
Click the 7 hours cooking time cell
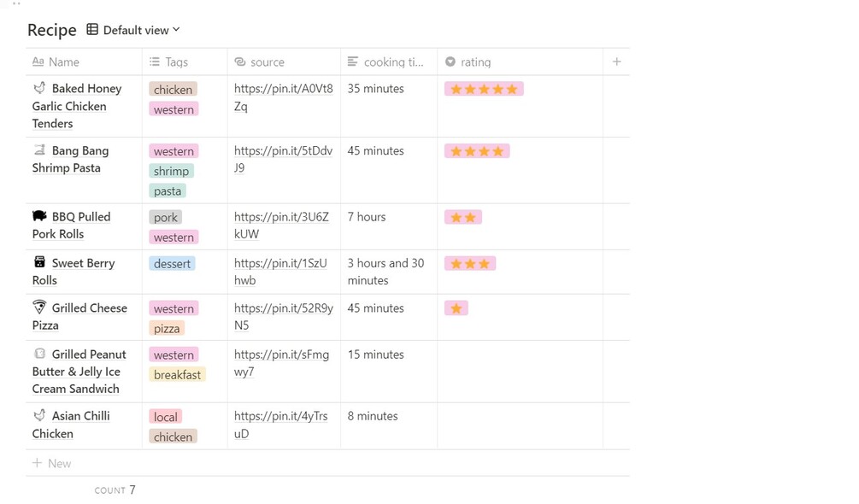point(367,217)
